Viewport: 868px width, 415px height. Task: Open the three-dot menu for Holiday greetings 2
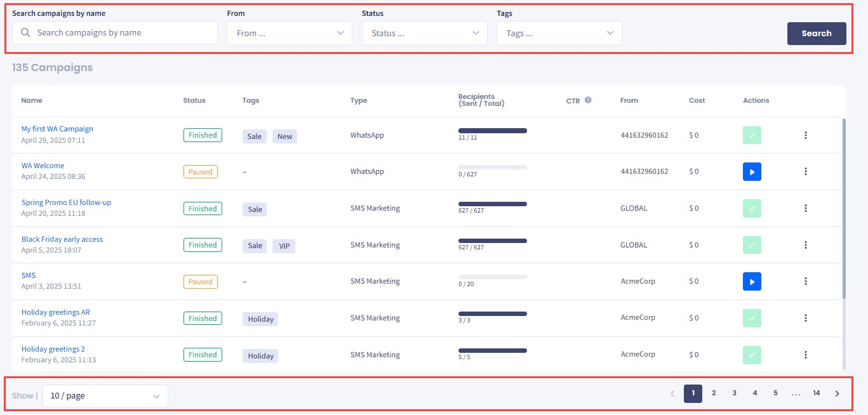pos(806,355)
